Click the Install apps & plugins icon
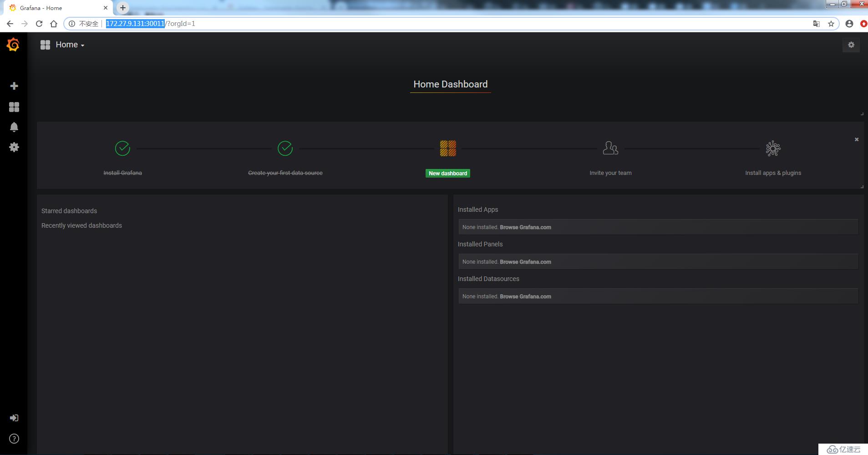This screenshot has width=868, height=455. 773,148
